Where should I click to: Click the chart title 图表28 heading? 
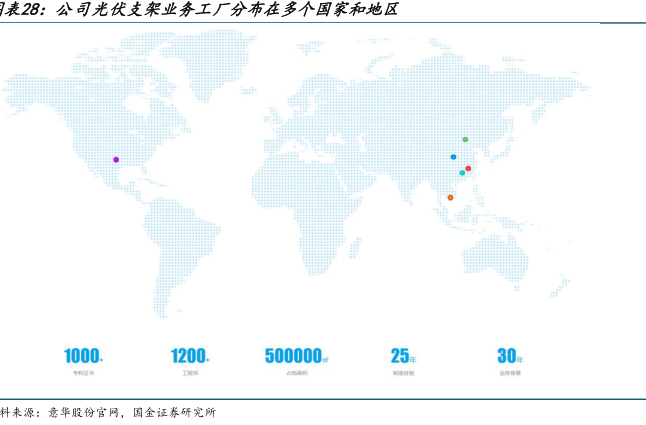click(200, 10)
